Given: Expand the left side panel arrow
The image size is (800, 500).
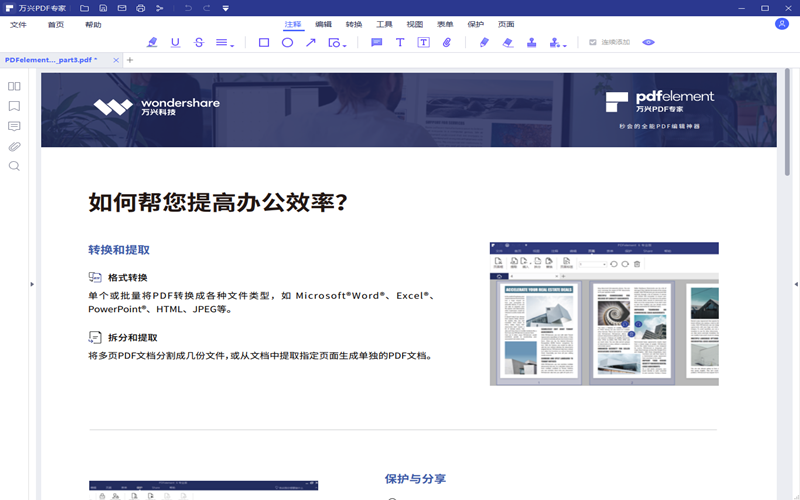Looking at the screenshot, I should click(31, 285).
